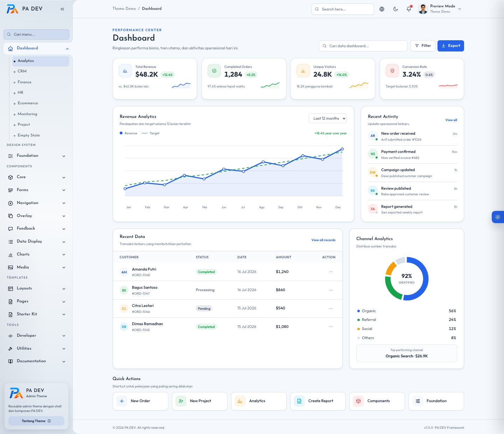Screen dimensions: 504x434
Task: Open the language globe icon
Action: click(382, 9)
